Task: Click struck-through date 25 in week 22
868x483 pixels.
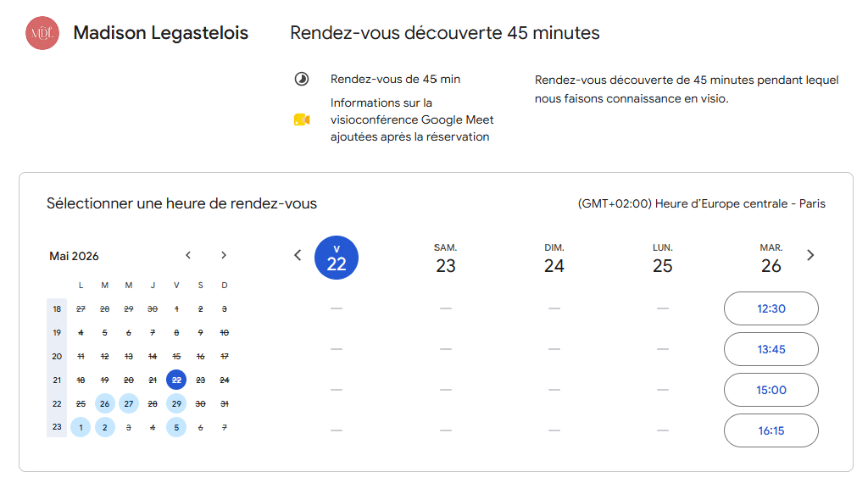Action: 81,404
